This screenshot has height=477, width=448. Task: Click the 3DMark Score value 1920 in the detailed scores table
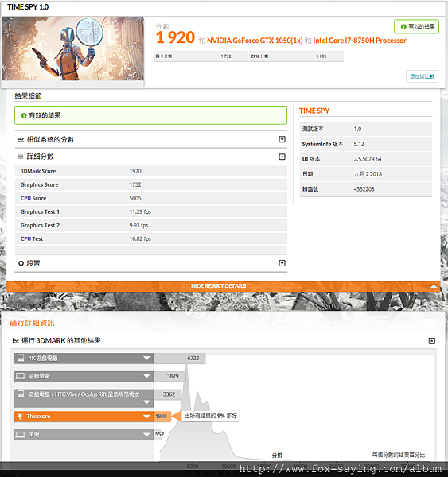[x=135, y=171]
